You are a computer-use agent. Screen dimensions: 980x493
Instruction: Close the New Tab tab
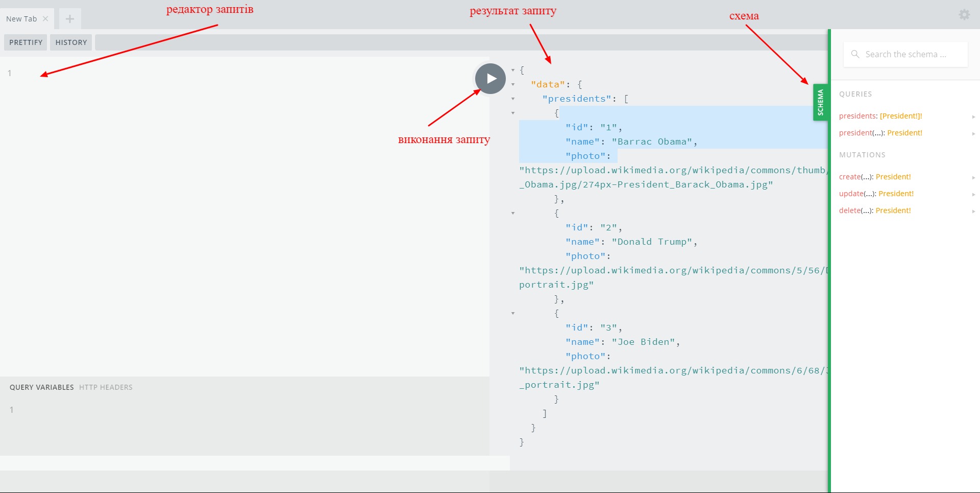[45, 19]
